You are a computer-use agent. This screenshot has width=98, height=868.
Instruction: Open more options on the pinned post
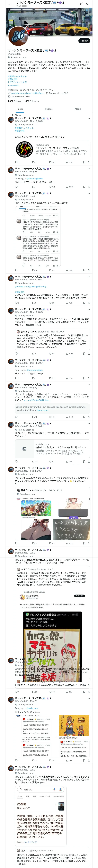pyautogui.click(x=89, y=118)
